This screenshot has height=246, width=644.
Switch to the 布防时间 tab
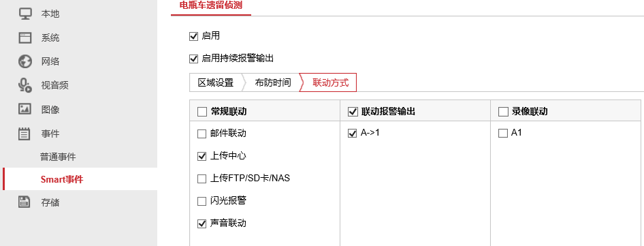(273, 82)
